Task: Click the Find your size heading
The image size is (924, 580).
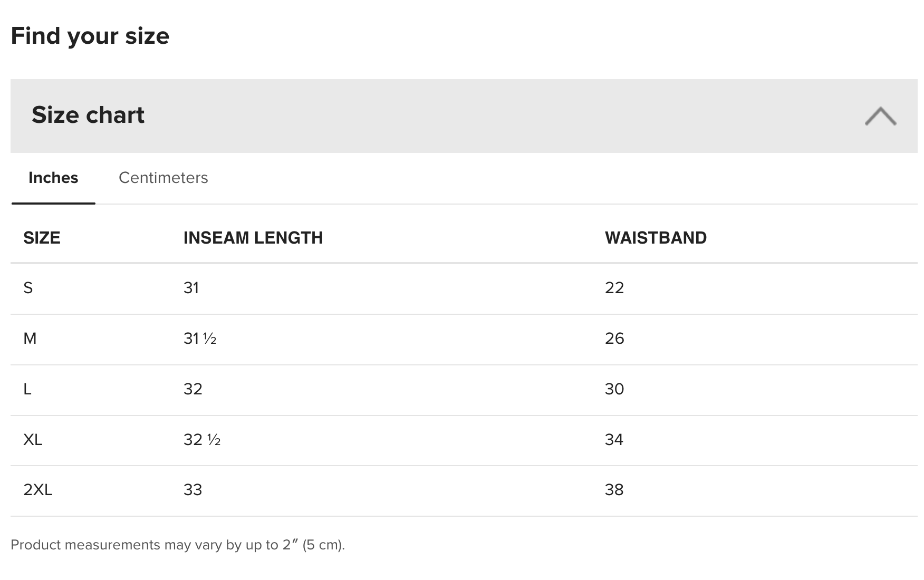Action: pyautogui.click(x=90, y=36)
